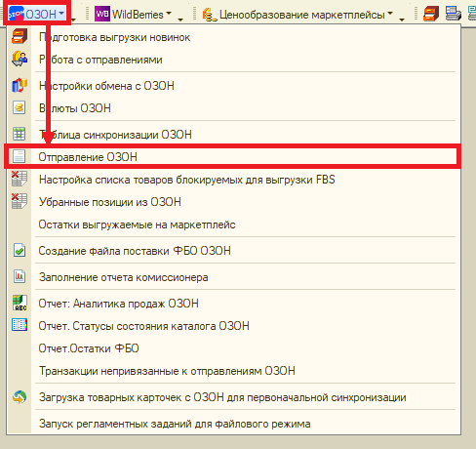The width and height of the screenshot is (476, 449).
Task: Expand toolbar options arrow after ОЗОН
Action: pos(73,20)
